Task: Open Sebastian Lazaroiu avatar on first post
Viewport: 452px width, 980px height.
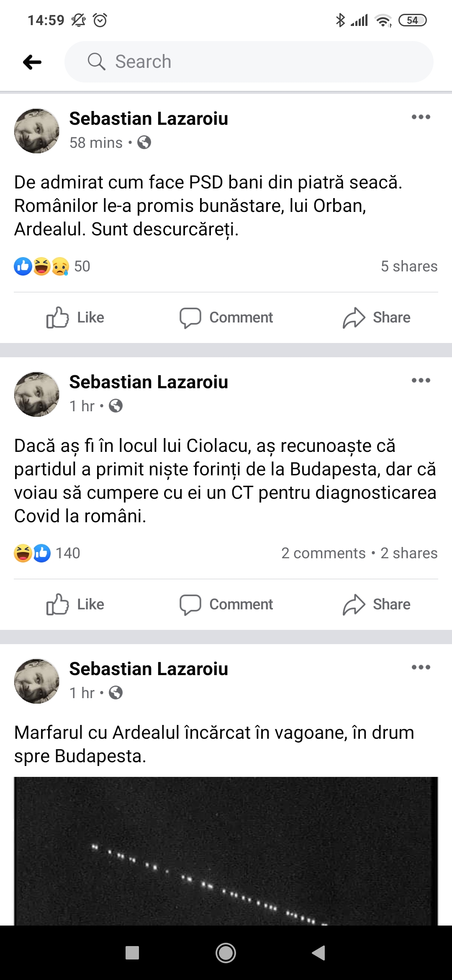Action: 37,131
